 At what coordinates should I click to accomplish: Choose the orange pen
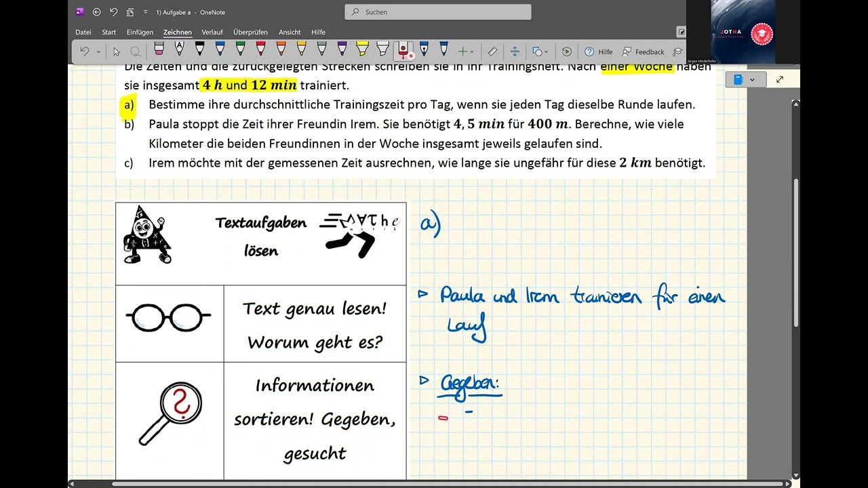coord(281,49)
